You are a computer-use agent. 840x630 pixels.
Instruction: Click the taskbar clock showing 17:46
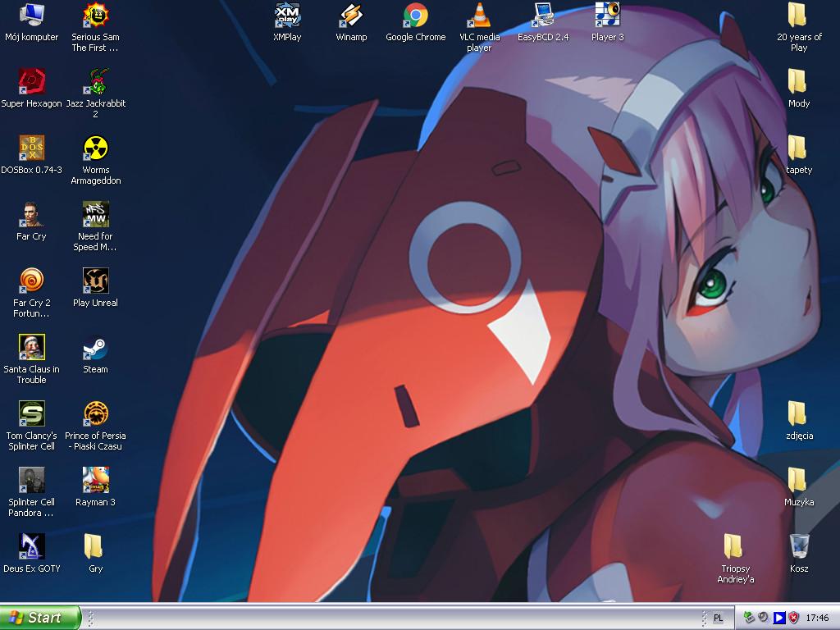tap(817, 619)
